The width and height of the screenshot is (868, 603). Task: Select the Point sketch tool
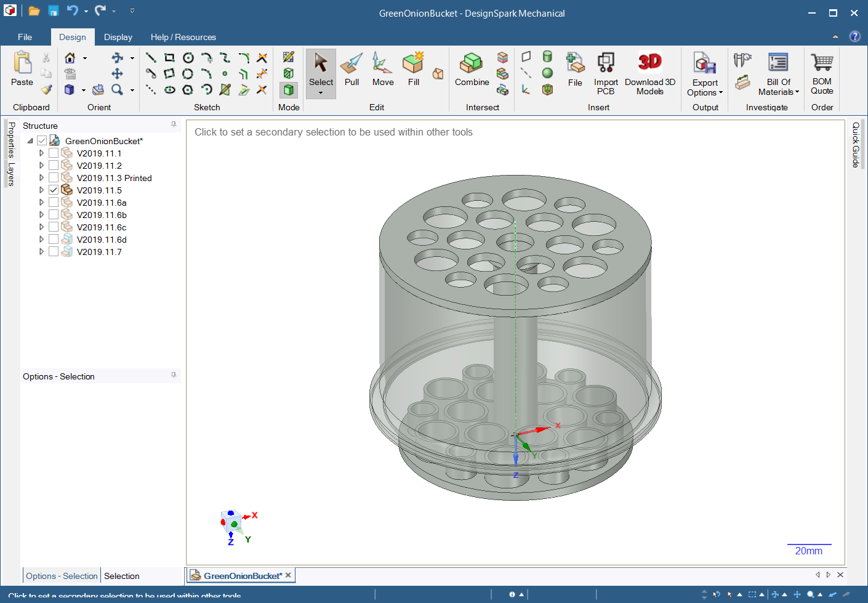[225, 74]
